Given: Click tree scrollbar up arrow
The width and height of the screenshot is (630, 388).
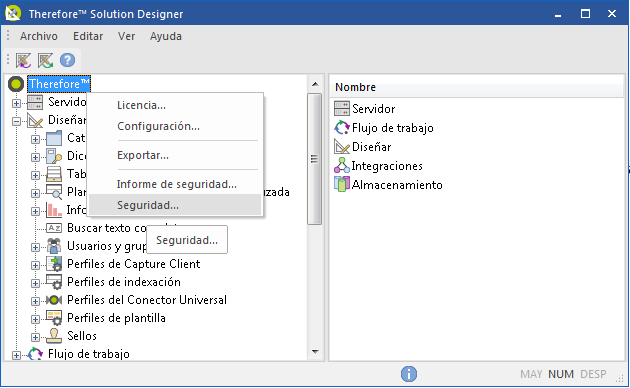Looking at the screenshot, I should coord(315,84).
